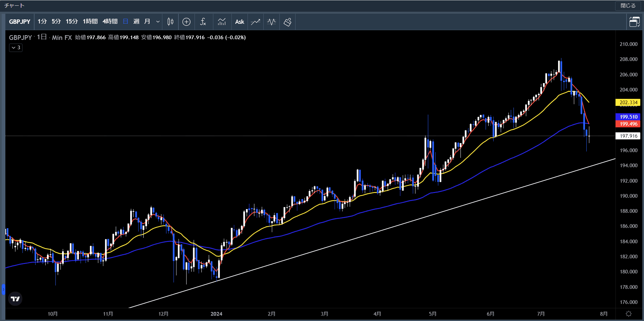Image resolution: width=644 pixels, height=321 pixels.
Task: Open the GBPJPY symbol search
Action: pos(20,22)
